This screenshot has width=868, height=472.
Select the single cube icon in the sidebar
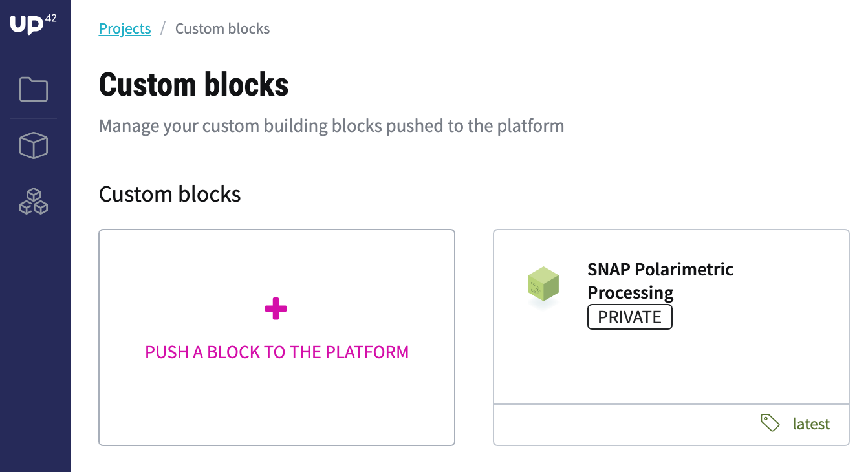pyautogui.click(x=34, y=145)
